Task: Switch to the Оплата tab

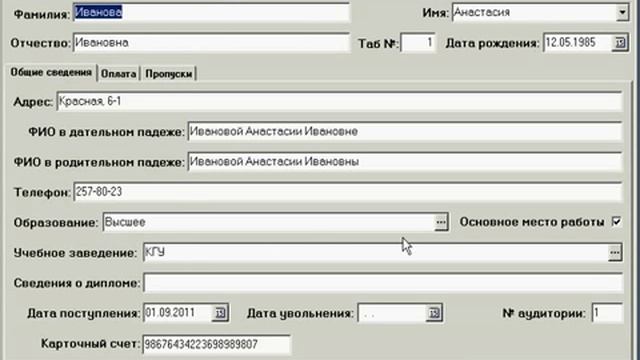Action: pos(118,74)
